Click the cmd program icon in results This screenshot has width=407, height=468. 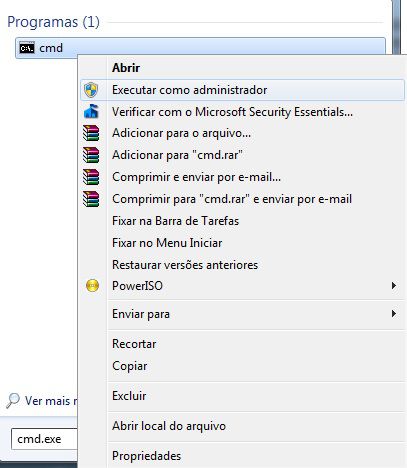click(27, 48)
